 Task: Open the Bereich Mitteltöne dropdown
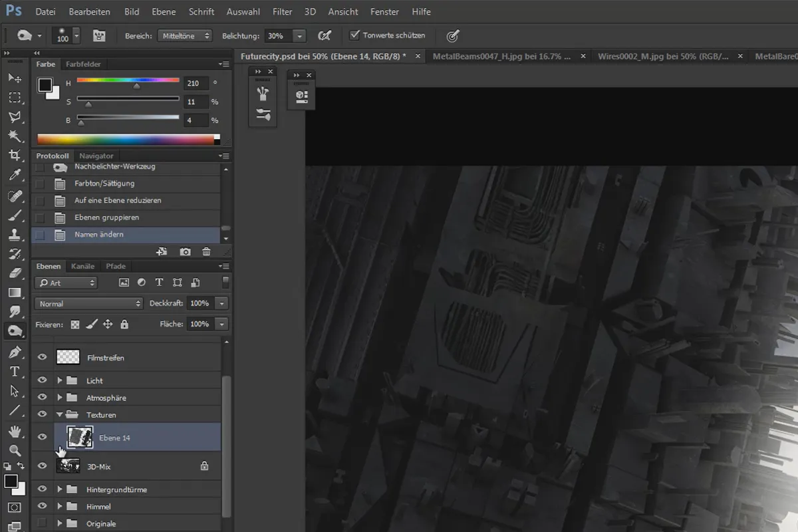click(185, 35)
